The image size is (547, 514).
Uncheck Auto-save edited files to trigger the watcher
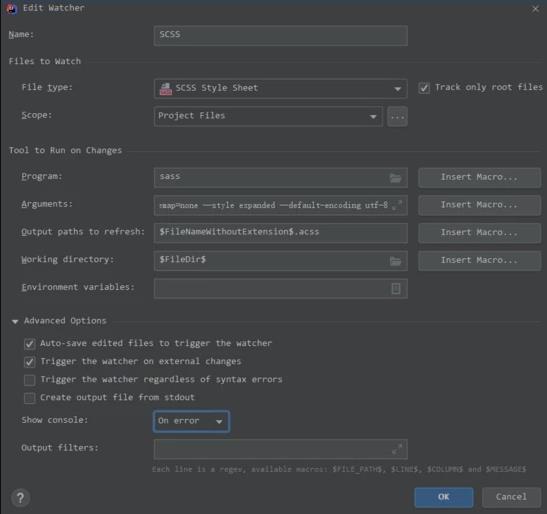[30, 344]
